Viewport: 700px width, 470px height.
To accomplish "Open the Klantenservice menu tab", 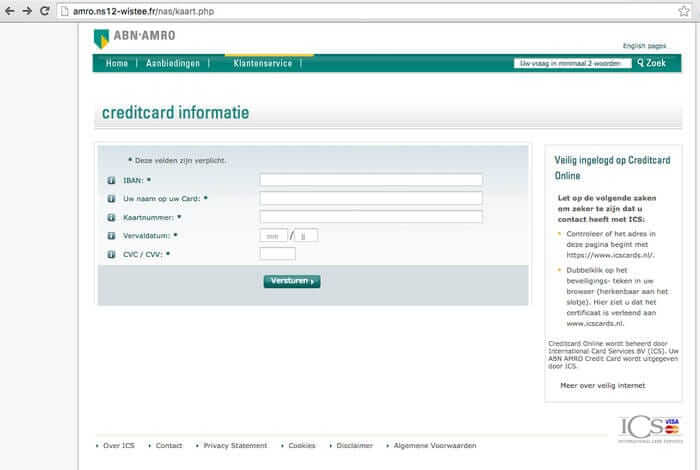I will point(262,63).
